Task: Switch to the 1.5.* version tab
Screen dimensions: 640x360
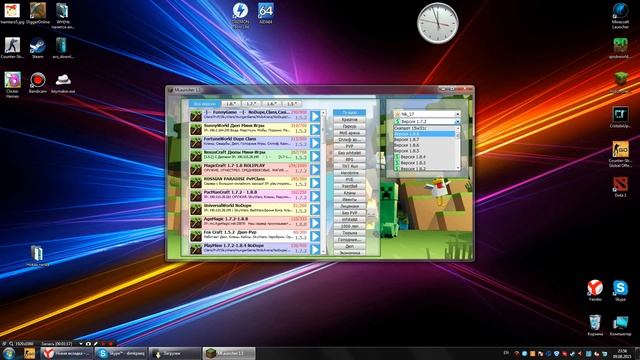Action: [292, 104]
